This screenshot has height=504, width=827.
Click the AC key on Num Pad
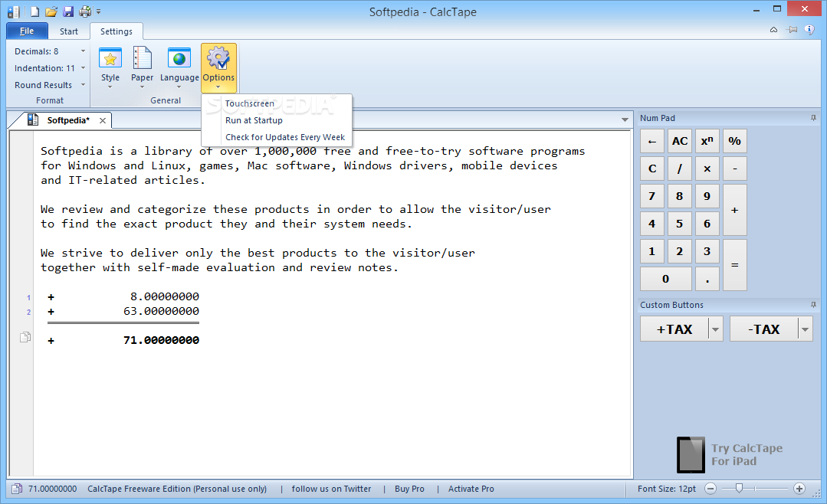[x=680, y=141]
